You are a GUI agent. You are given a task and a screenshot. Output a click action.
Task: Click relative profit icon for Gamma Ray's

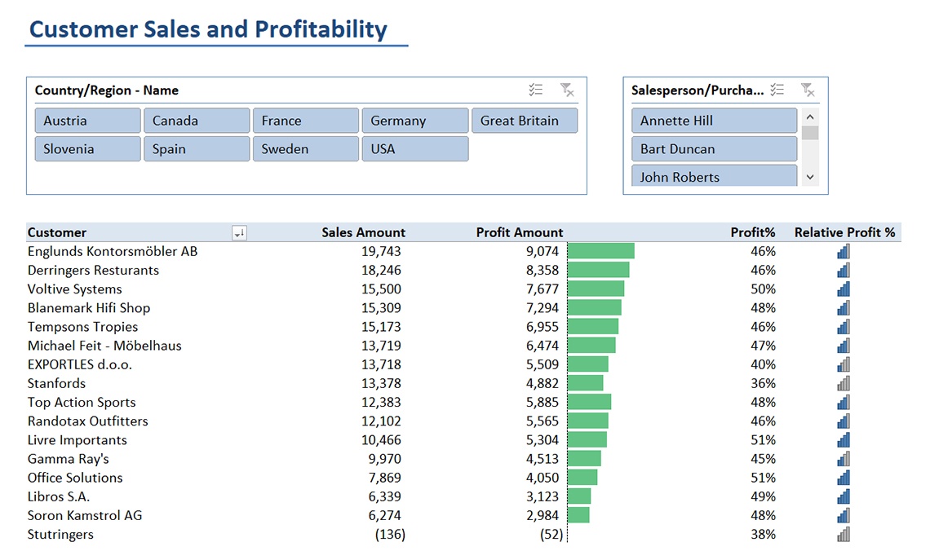[x=844, y=459]
